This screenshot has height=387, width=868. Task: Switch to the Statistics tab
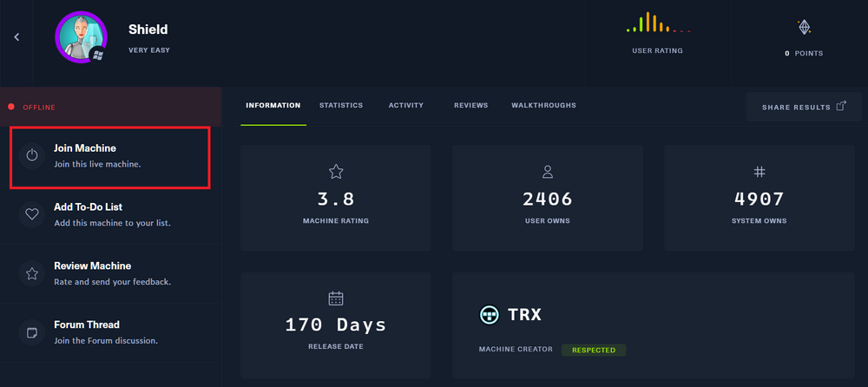341,106
